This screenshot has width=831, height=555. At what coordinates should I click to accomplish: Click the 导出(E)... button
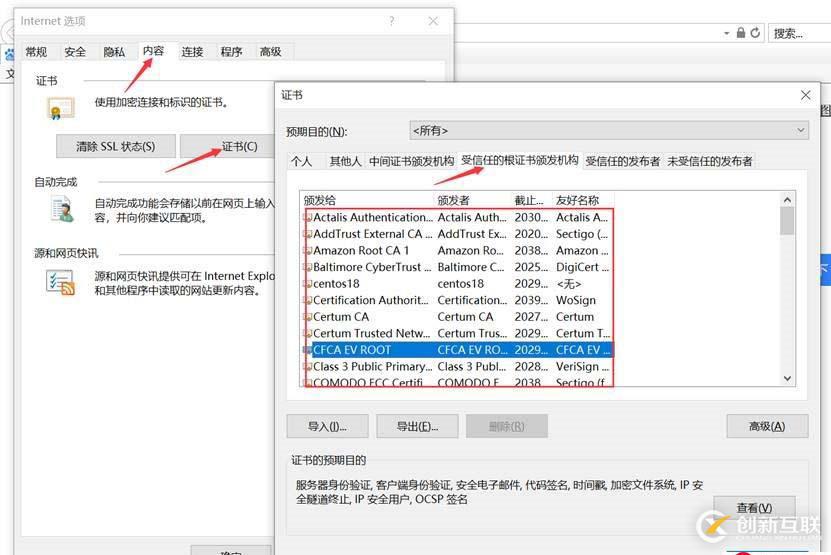(x=417, y=426)
